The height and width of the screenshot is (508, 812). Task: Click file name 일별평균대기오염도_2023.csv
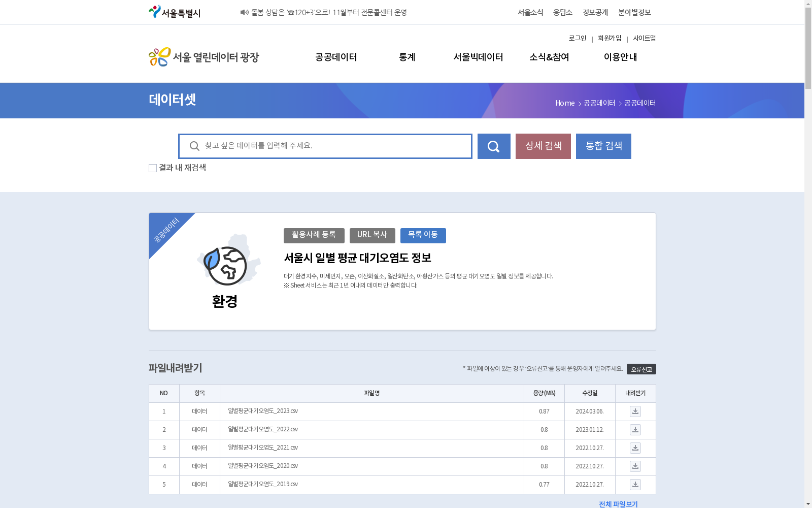[263, 411]
